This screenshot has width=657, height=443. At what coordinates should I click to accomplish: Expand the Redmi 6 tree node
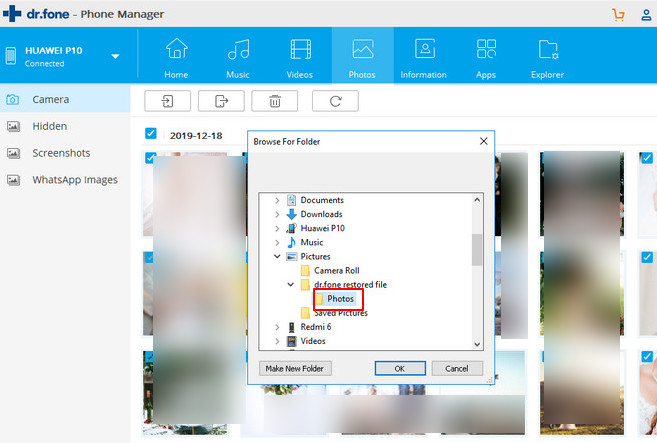(277, 327)
